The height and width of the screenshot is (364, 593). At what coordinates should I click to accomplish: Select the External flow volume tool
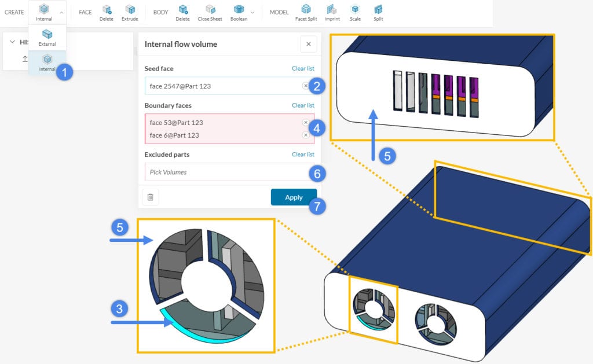click(47, 36)
